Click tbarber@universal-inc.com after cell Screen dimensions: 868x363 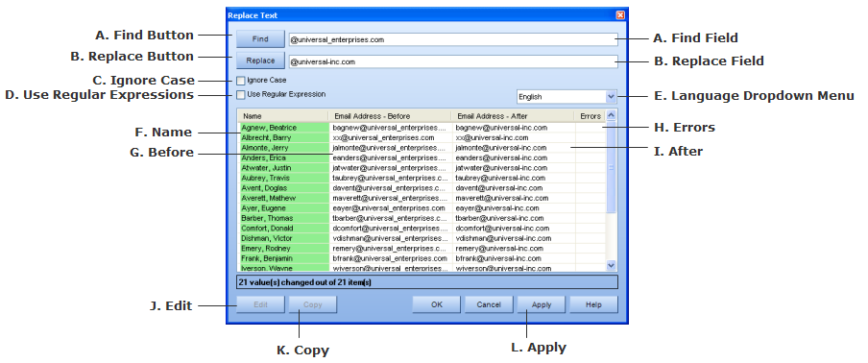click(513, 218)
